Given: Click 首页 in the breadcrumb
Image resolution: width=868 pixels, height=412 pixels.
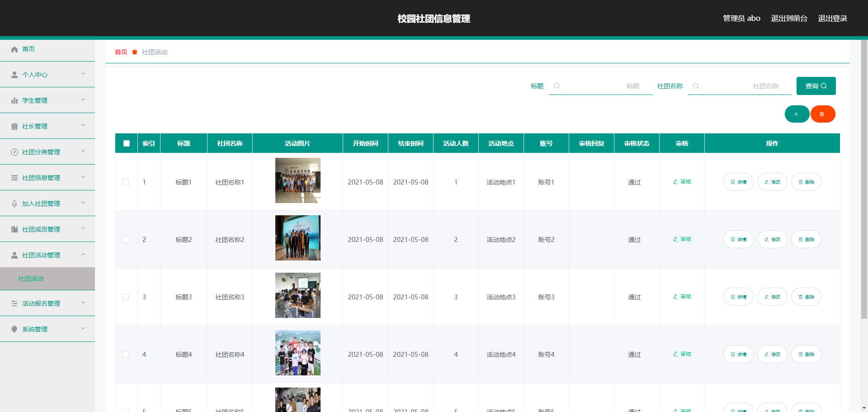Looking at the screenshot, I should (x=121, y=52).
